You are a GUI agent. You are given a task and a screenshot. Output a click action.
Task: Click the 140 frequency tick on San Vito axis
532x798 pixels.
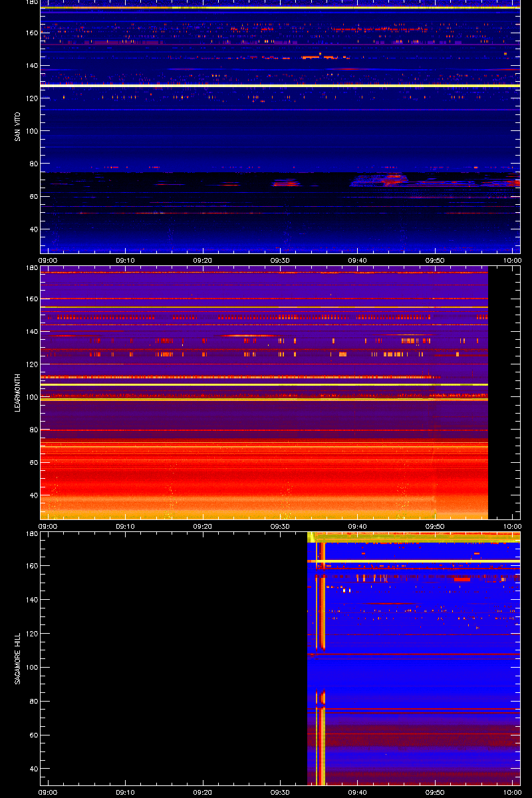click(31, 66)
